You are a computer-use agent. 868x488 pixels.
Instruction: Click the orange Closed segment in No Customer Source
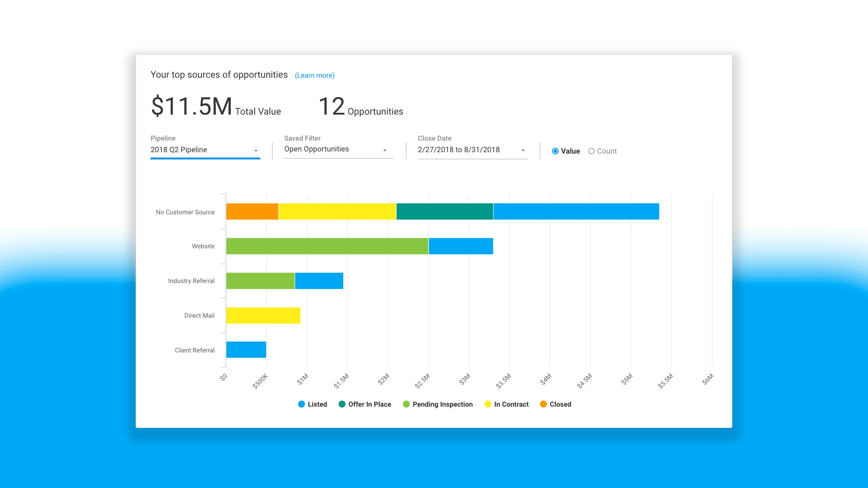click(x=252, y=211)
